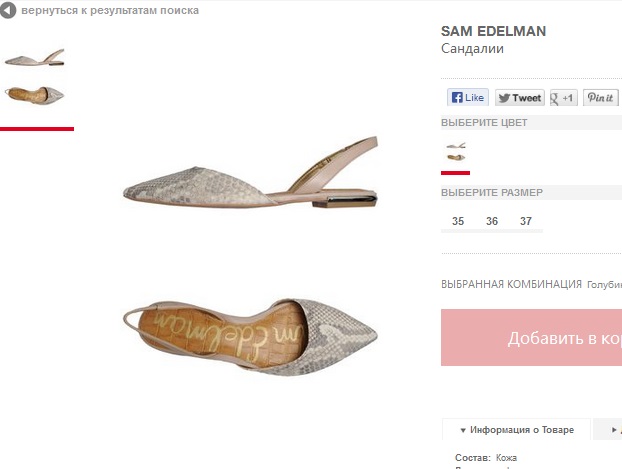Select the shoe color swatch
The image size is (622, 469).
click(456, 152)
